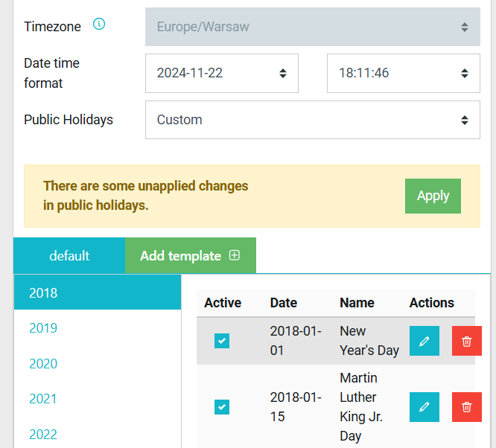Switch to the 2020 year tab

(98, 364)
